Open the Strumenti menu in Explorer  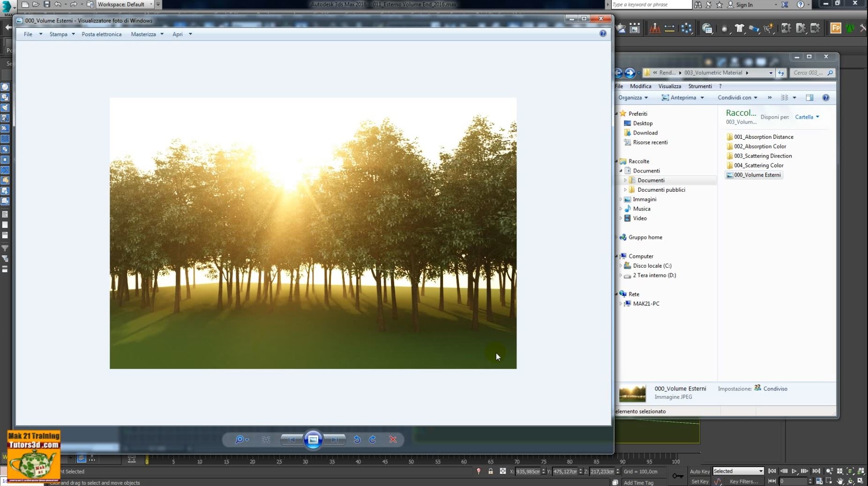pyautogui.click(x=700, y=86)
